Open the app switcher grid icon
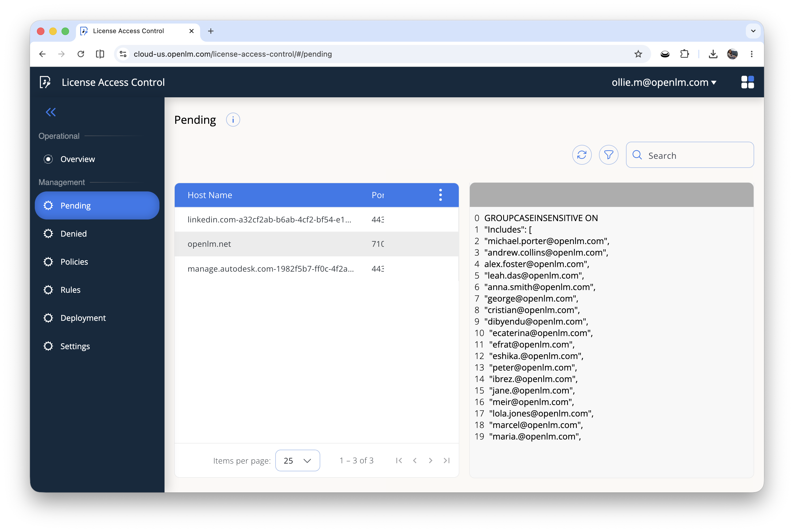This screenshot has width=794, height=532. tap(747, 82)
